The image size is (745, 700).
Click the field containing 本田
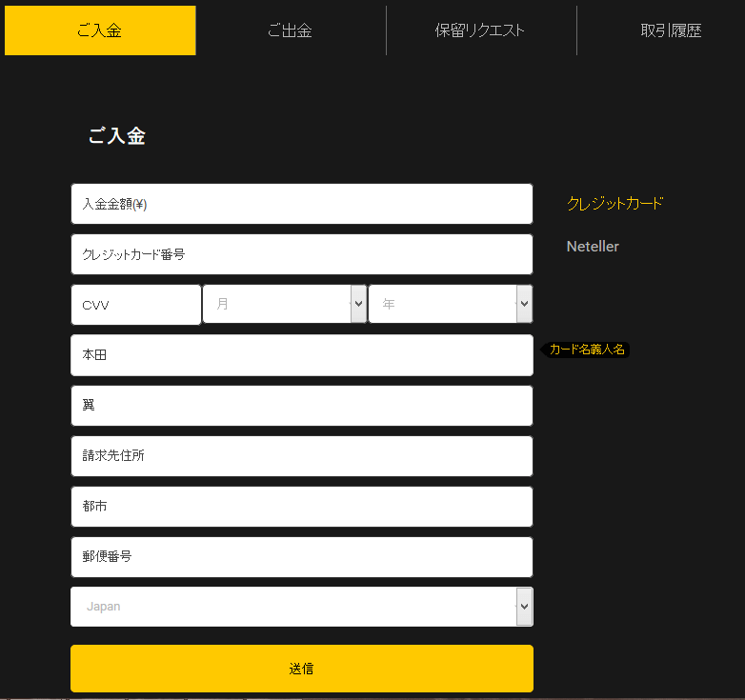pos(302,354)
